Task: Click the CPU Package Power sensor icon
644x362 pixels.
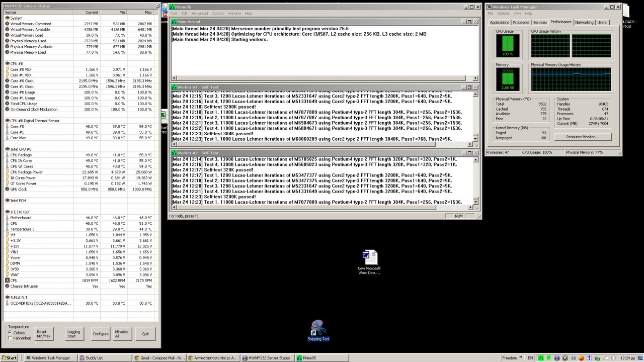Action: pos(7,172)
